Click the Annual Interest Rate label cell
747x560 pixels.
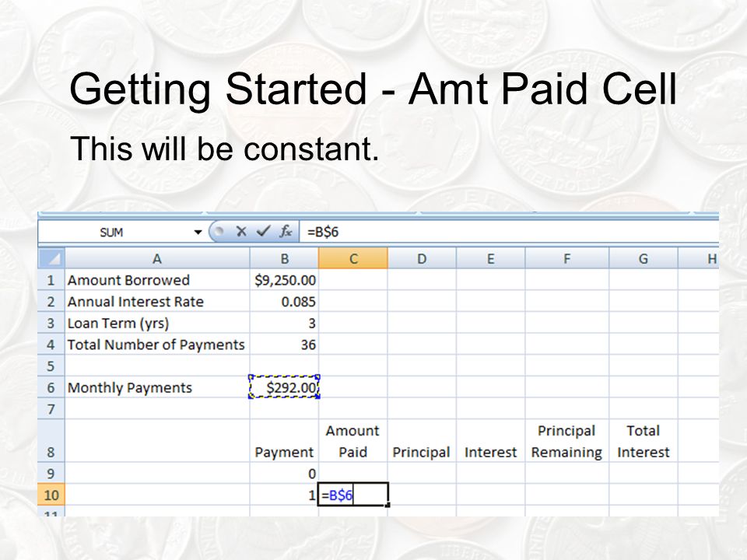tap(157, 302)
